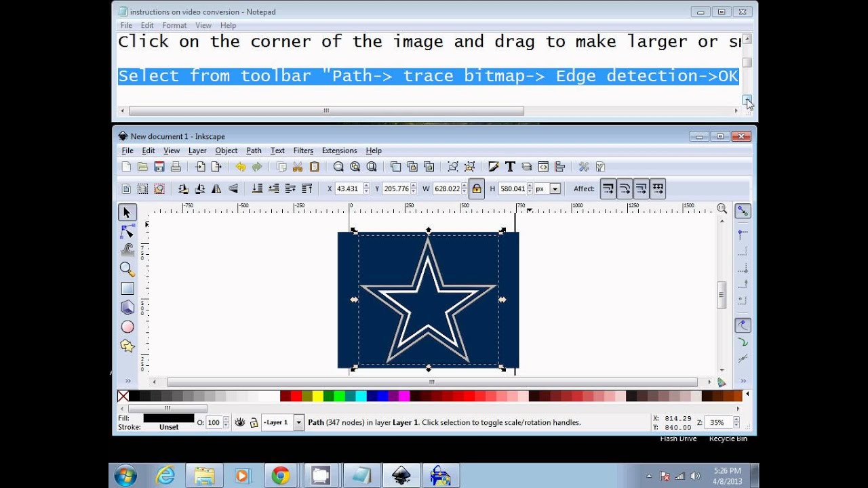Open the Layer 1 dropdown arrow
This screenshot has width=868, height=488.
(298, 422)
